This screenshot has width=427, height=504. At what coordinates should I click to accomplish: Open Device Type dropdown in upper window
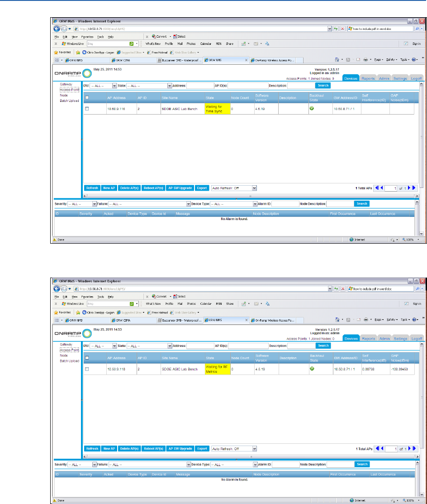tap(234, 204)
